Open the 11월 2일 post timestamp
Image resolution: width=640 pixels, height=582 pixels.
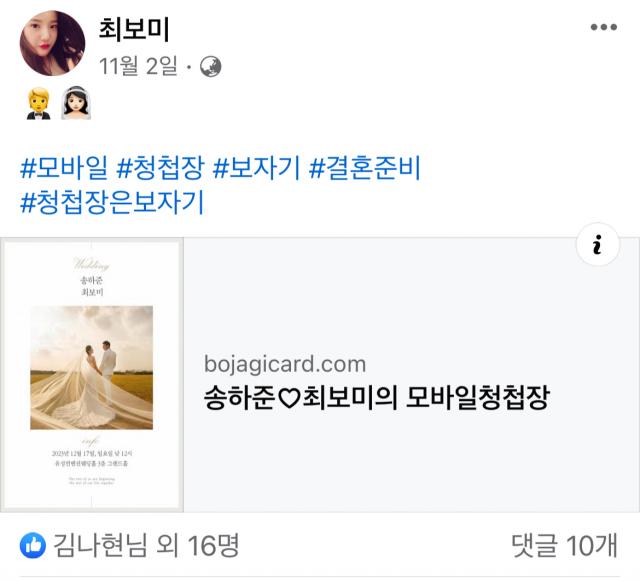(x=138, y=66)
